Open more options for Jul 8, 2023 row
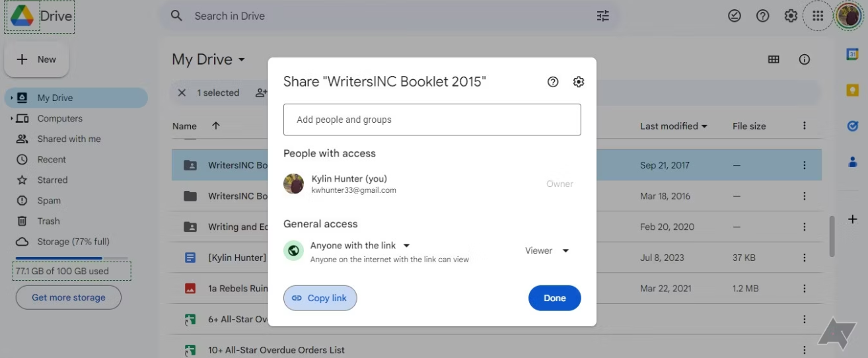The width and height of the screenshot is (868, 358). [805, 258]
